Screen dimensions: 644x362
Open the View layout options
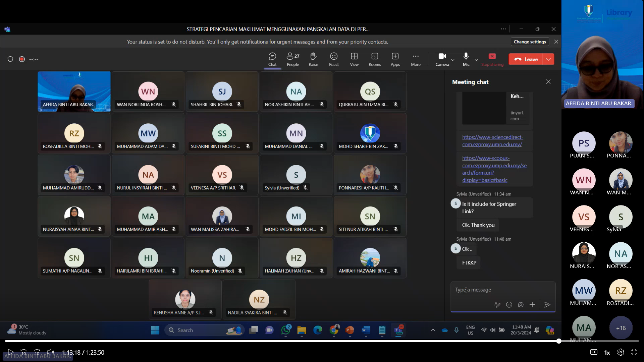coord(354,59)
